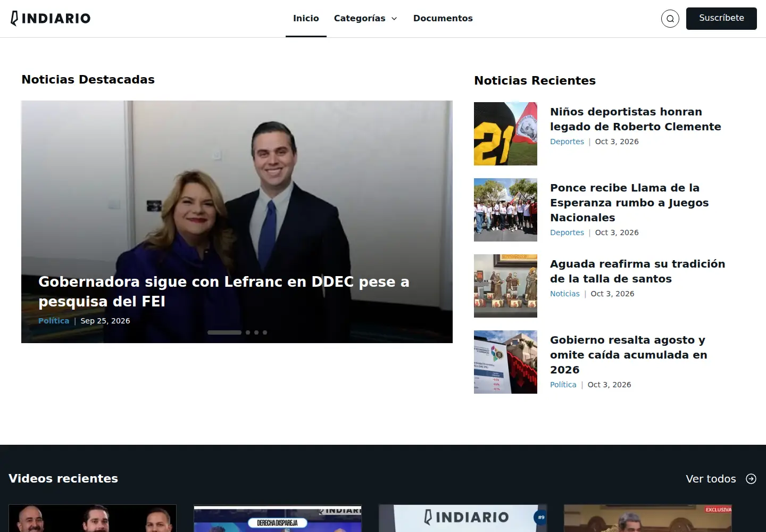Click the INDIARIO logo in header
The height and width of the screenshot is (532, 766).
[x=51, y=19]
